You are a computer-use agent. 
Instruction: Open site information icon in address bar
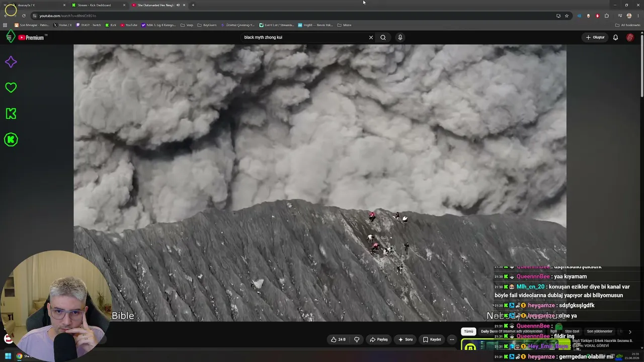pyautogui.click(x=34, y=16)
